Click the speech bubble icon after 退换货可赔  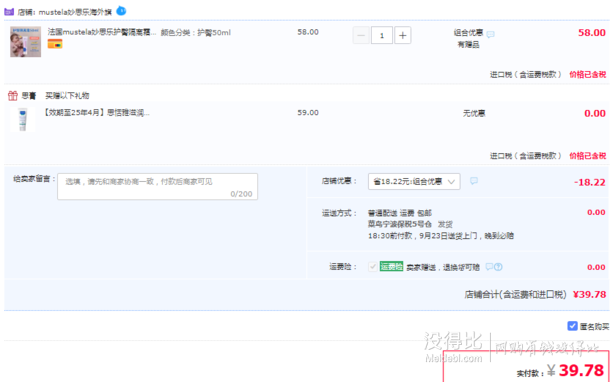pos(489,267)
